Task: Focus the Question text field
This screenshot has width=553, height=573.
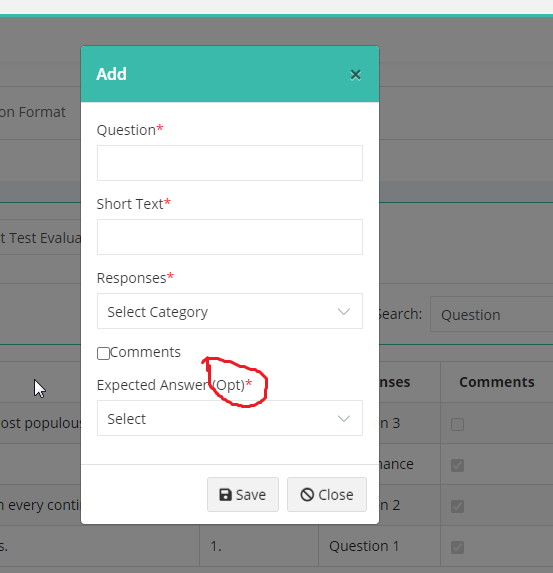Action: 230,163
